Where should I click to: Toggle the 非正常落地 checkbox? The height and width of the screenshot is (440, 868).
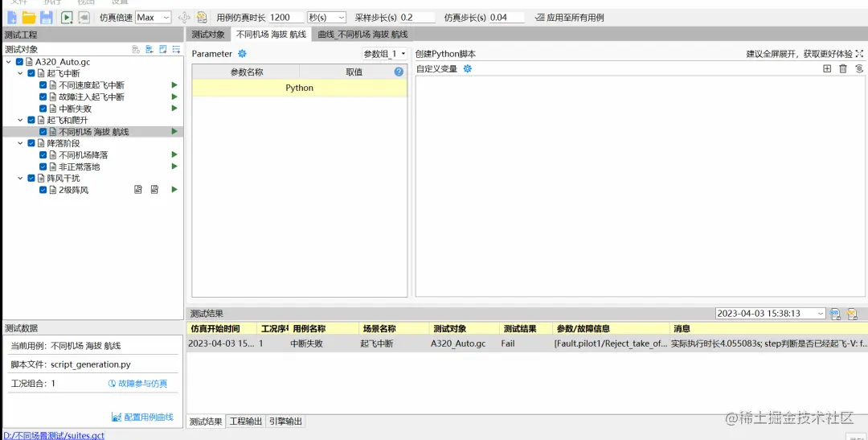(x=43, y=167)
